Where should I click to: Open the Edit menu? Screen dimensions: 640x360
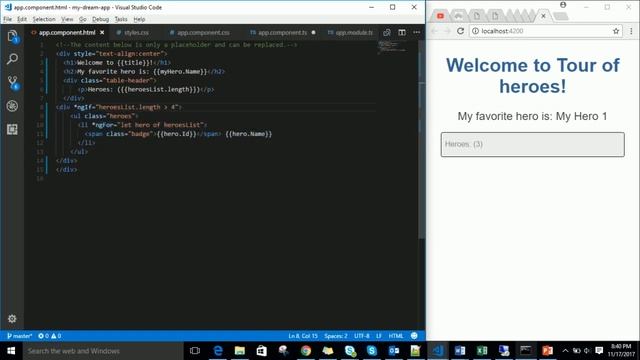tap(22, 19)
